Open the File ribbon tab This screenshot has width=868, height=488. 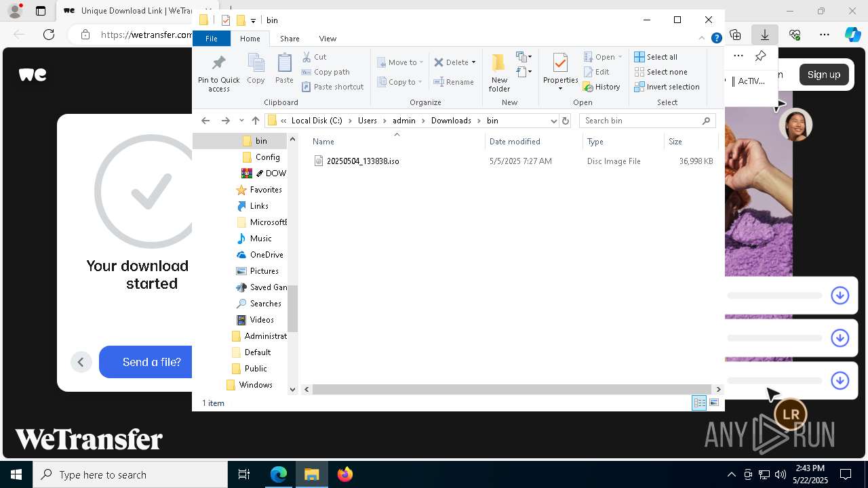coord(212,39)
